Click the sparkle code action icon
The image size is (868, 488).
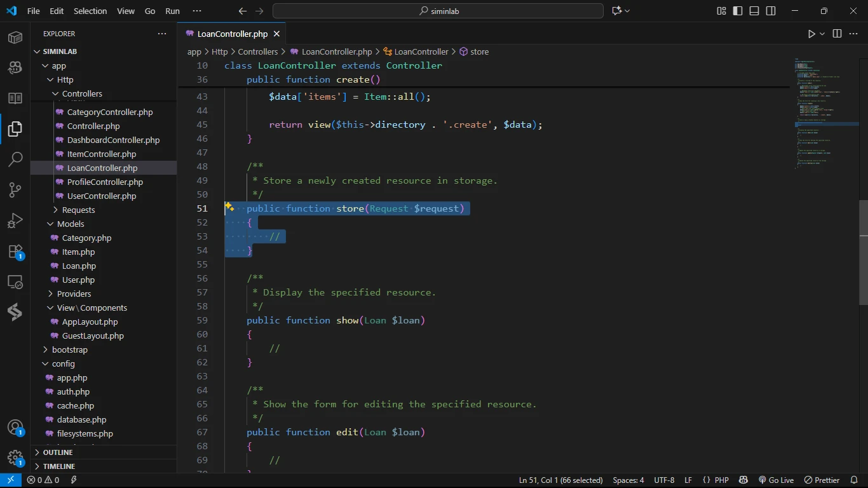229,207
